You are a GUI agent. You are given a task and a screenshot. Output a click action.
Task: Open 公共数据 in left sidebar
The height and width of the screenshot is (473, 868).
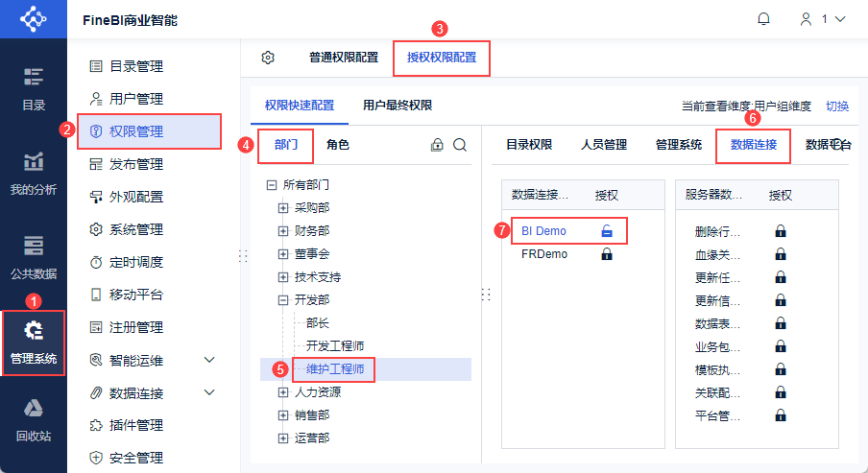coord(34,257)
